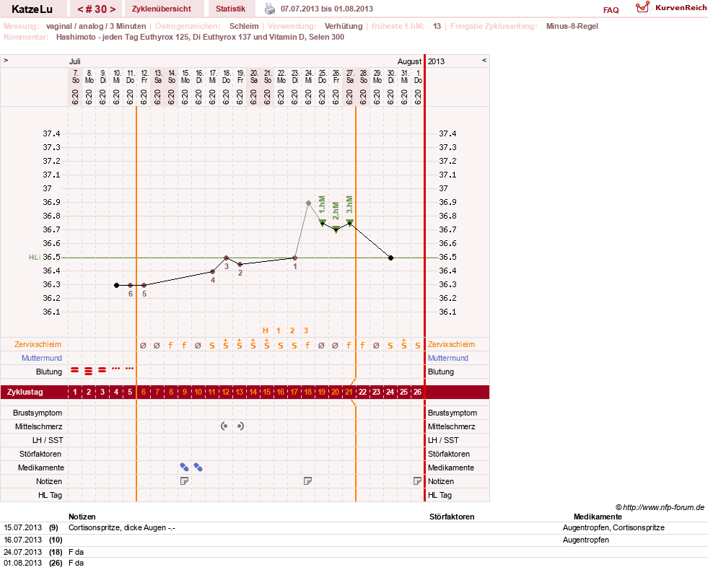Click the note row dated 24.07.2013
The image size is (708, 588).
pyautogui.click(x=354, y=552)
